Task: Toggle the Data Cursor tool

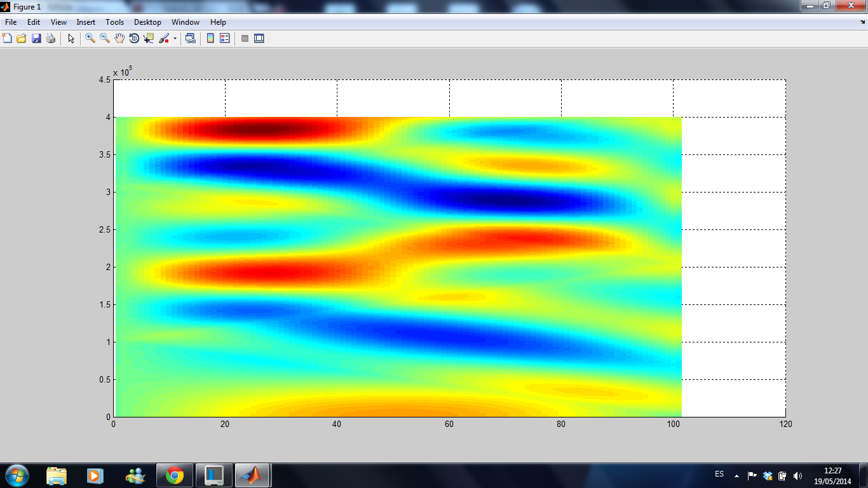Action: 149,39
